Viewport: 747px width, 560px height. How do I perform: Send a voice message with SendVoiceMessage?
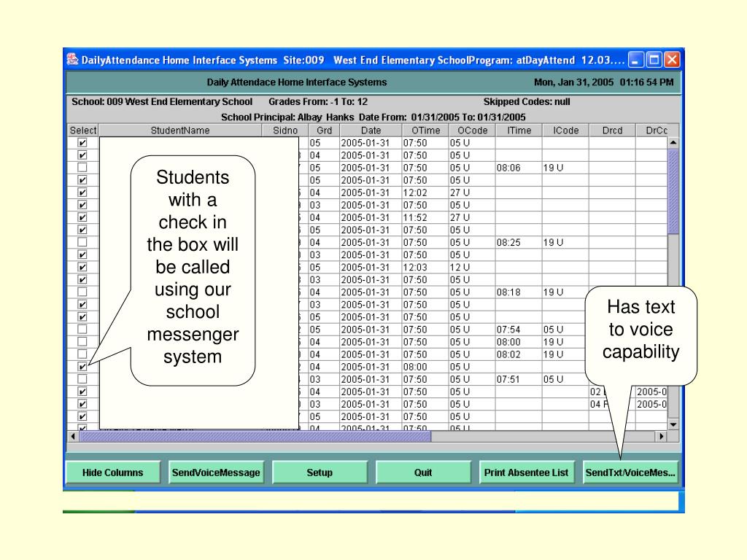point(216,472)
